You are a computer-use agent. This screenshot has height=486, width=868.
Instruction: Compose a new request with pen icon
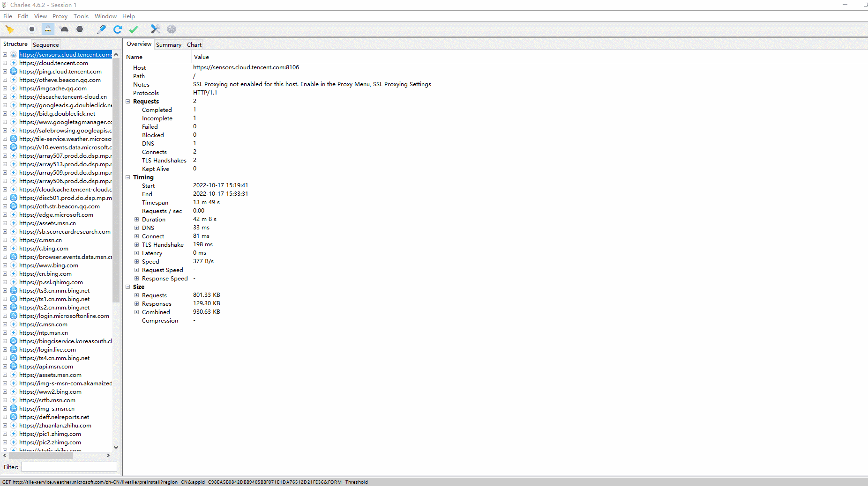click(101, 29)
